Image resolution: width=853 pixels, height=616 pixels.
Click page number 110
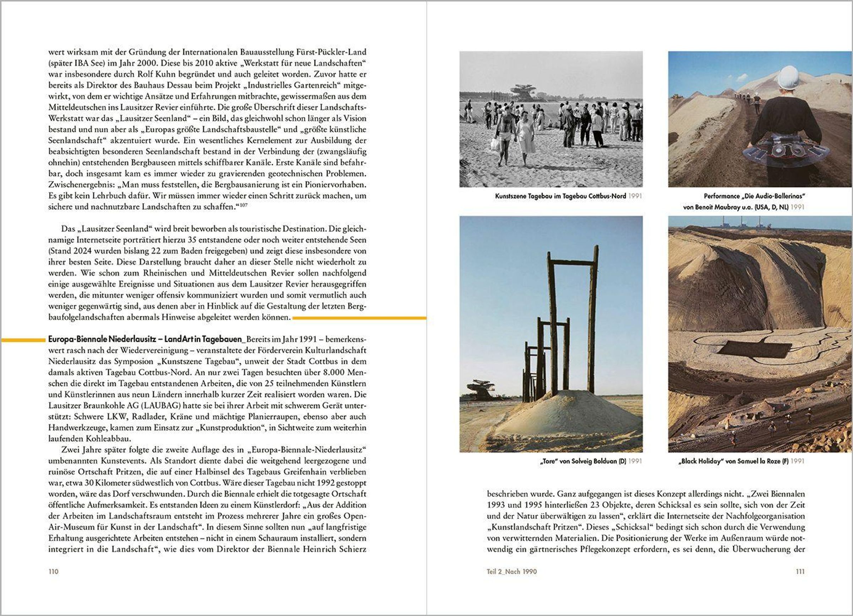pyautogui.click(x=53, y=571)
